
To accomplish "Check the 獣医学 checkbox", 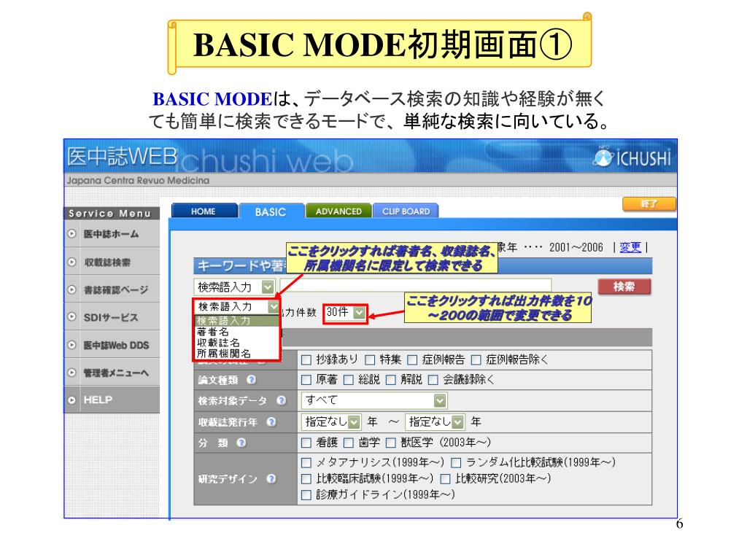I will point(391,443).
